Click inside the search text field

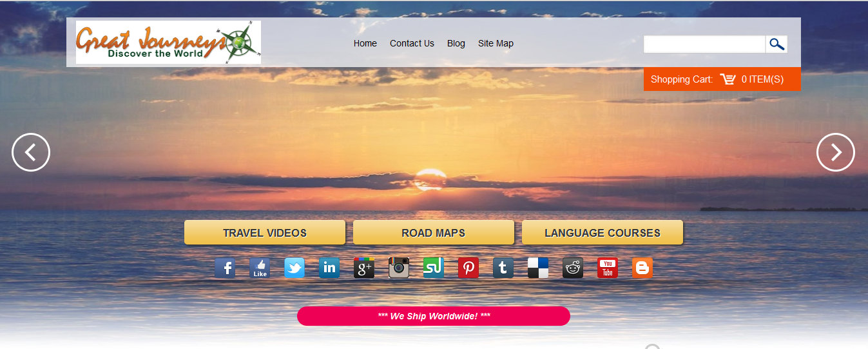click(x=704, y=45)
